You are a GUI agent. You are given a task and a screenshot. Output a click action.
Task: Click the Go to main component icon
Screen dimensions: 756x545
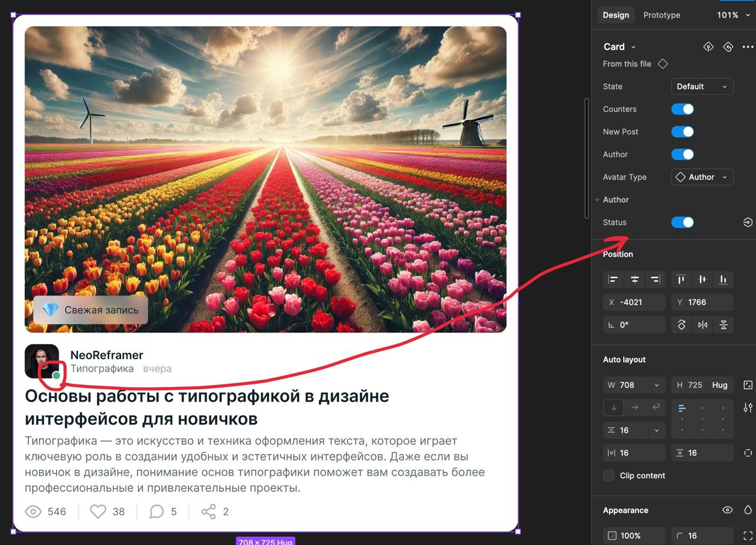point(708,47)
